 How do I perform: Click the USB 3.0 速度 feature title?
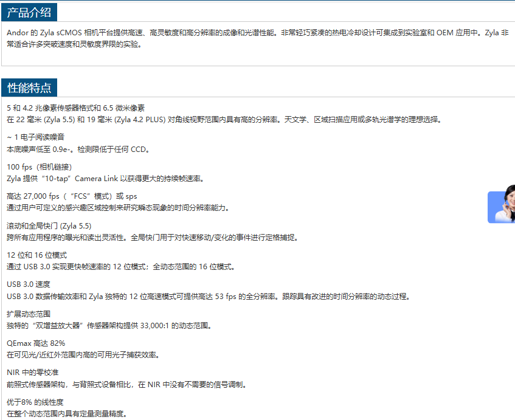(x=28, y=284)
